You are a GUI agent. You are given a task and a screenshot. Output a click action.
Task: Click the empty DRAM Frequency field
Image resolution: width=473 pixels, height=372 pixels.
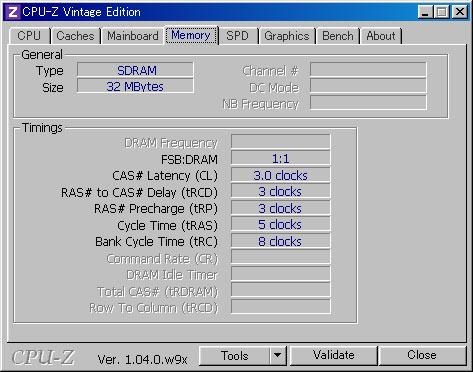(281, 142)
